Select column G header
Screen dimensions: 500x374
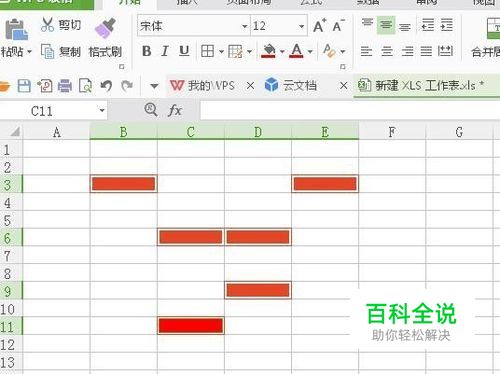[459, 132]
